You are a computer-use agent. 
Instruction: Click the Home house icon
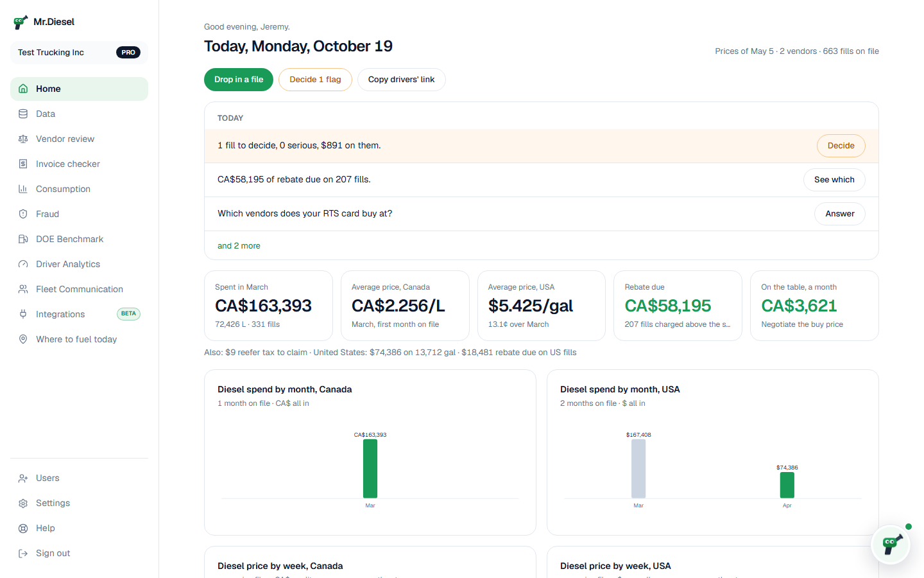[23, 89]
